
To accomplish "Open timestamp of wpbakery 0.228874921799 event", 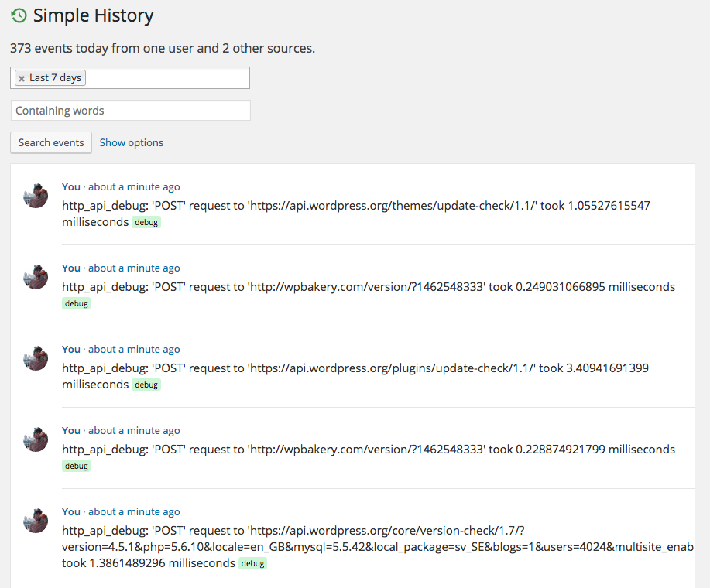I will [x=134, y=431].
